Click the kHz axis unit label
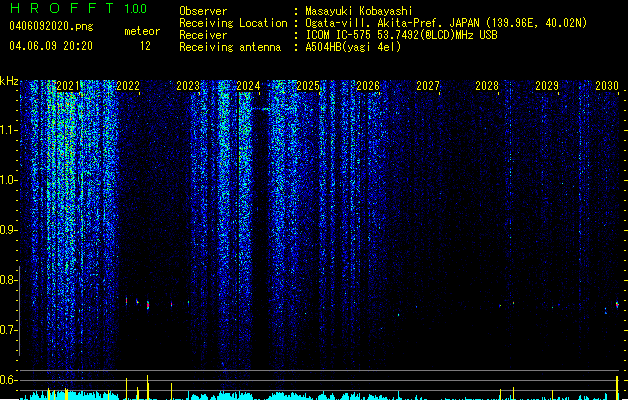 (9, 81)
